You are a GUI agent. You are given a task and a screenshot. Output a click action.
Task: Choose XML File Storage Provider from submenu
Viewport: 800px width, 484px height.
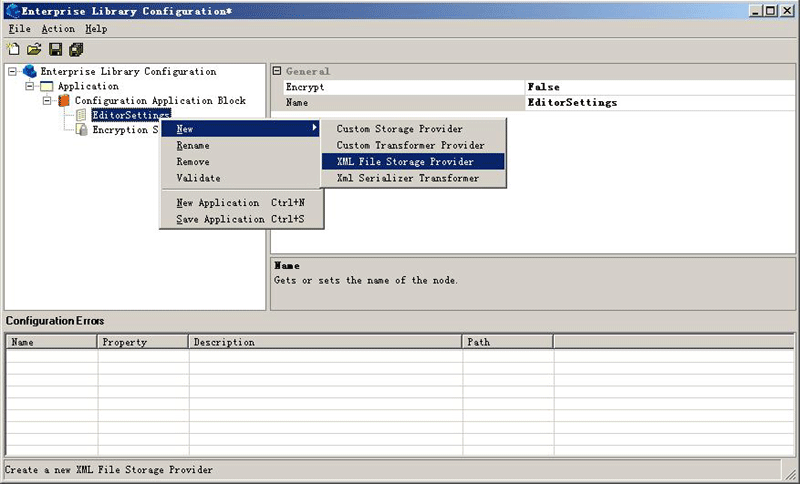tap(405, 161)
